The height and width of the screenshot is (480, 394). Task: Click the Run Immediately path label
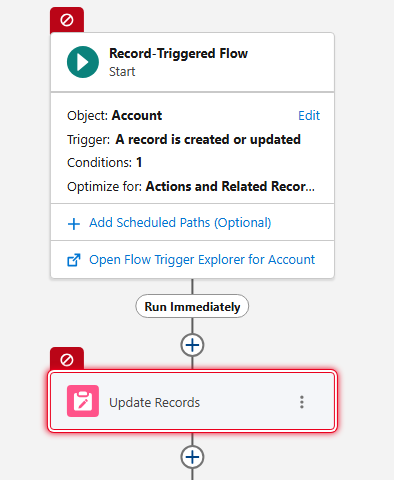click(192, 306)
